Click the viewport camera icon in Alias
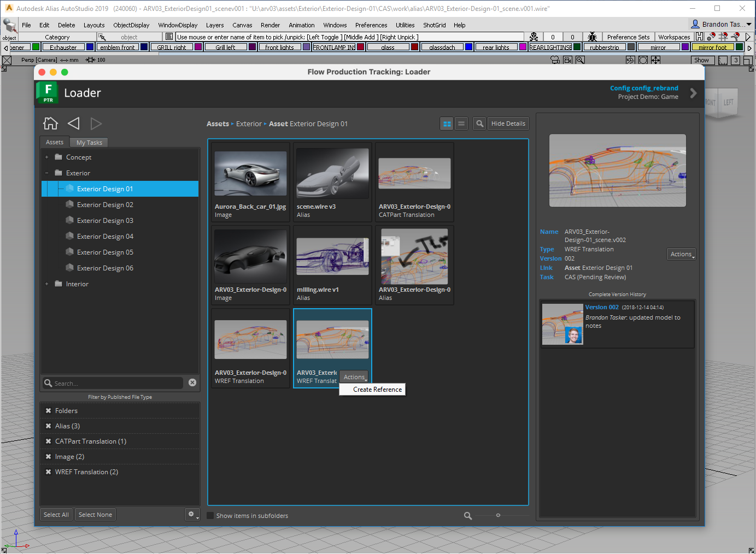The height and width of the screenshot is (554, 756). (x=555, y=60)
